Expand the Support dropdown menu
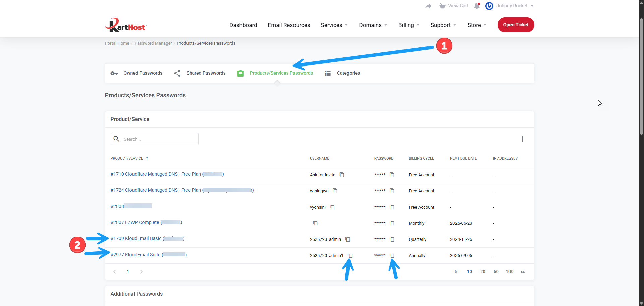644x306 pixels. 443,25
